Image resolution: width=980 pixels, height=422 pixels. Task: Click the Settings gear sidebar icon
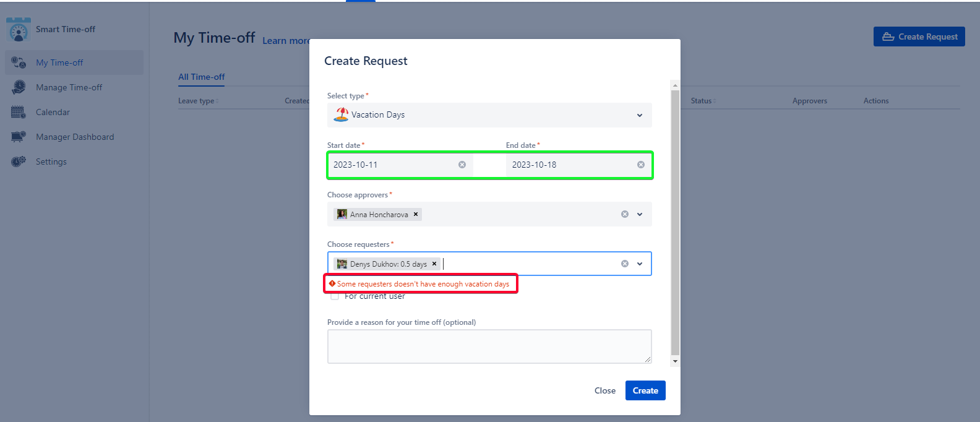point(19,161)
